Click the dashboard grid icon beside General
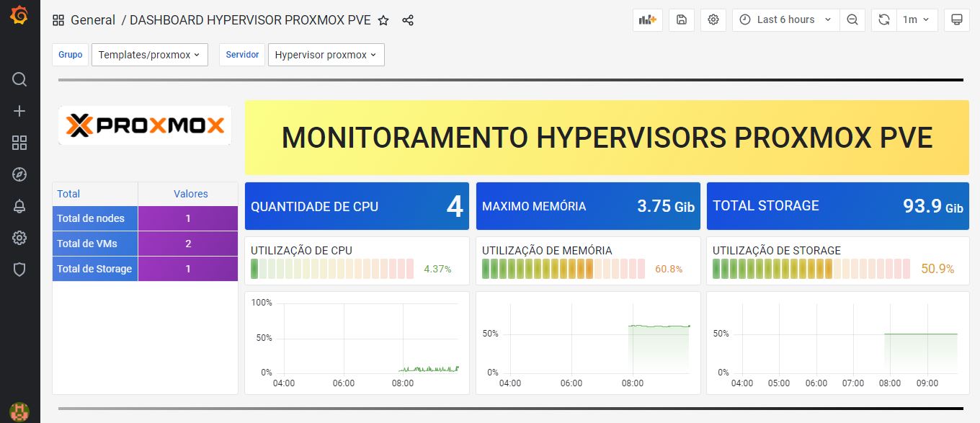980x423 pixels. 58,20
